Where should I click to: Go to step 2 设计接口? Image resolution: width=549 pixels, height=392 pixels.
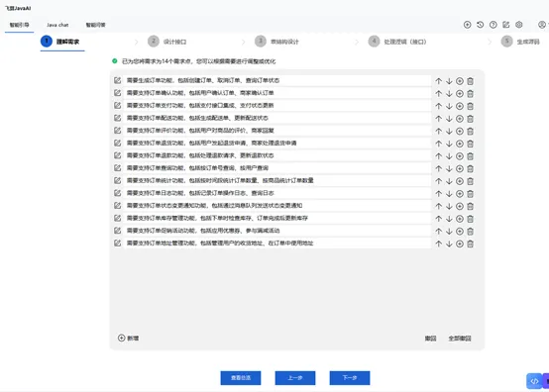point(167,42)
